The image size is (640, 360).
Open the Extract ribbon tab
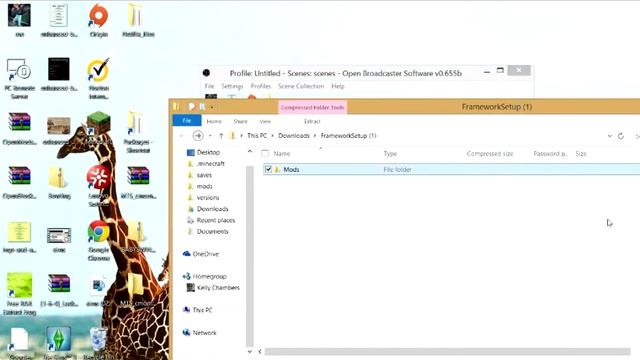pos(312,121)
